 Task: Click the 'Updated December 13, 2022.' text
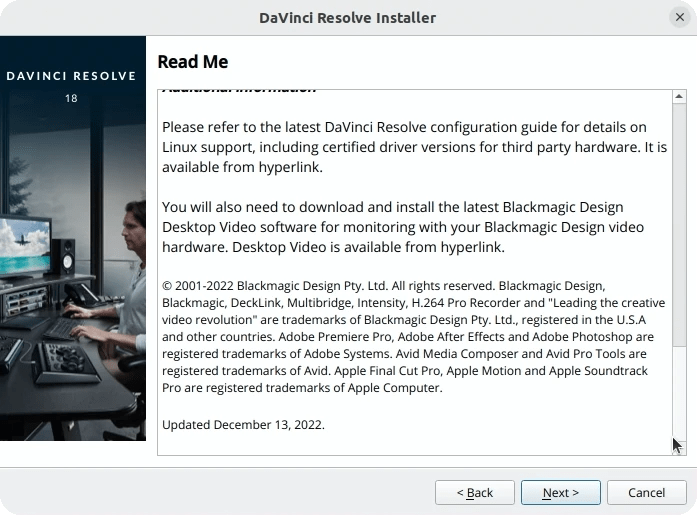pyautogui.click(x=243, y=425)
